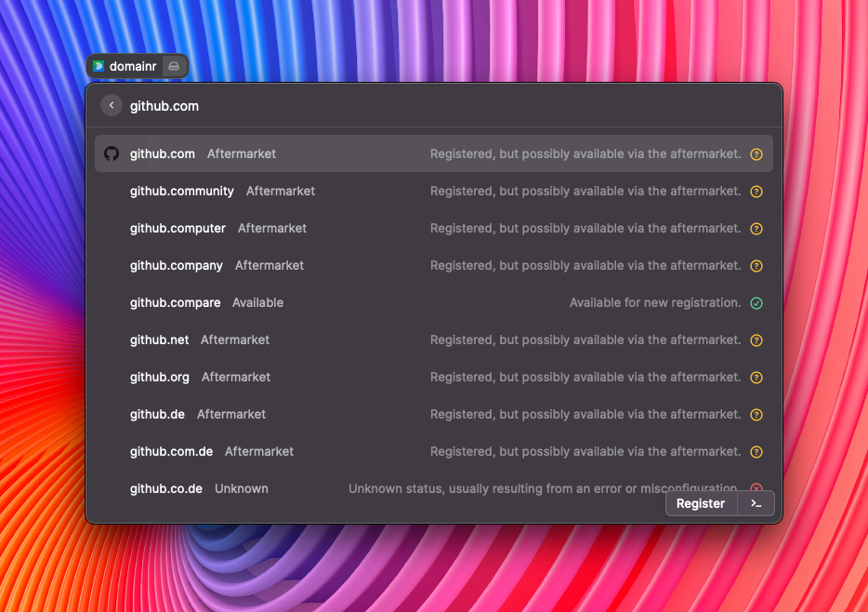
Task: Click 'Available for new registration.' text
Action: pos(655,303)
